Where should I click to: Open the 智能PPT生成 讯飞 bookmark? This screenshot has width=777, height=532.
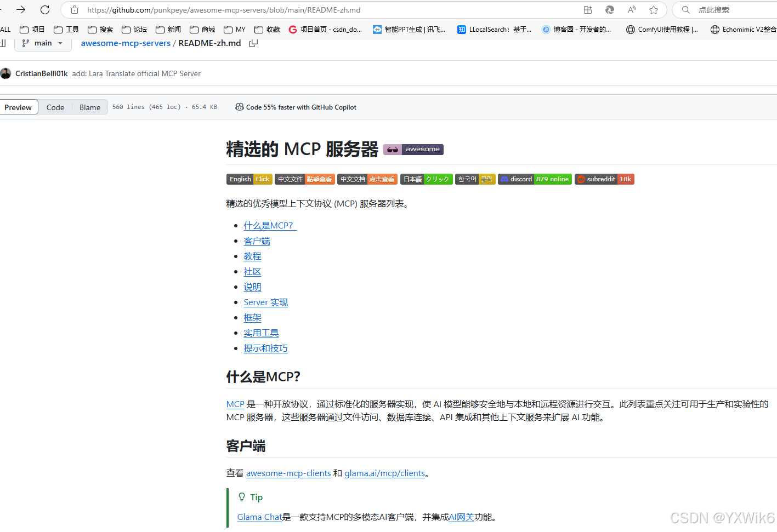point(409,30)
